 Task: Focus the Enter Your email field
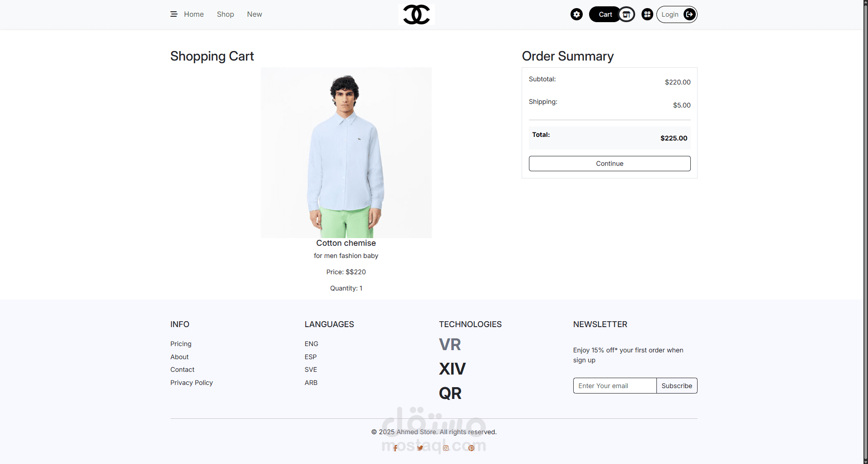(614, 386)
